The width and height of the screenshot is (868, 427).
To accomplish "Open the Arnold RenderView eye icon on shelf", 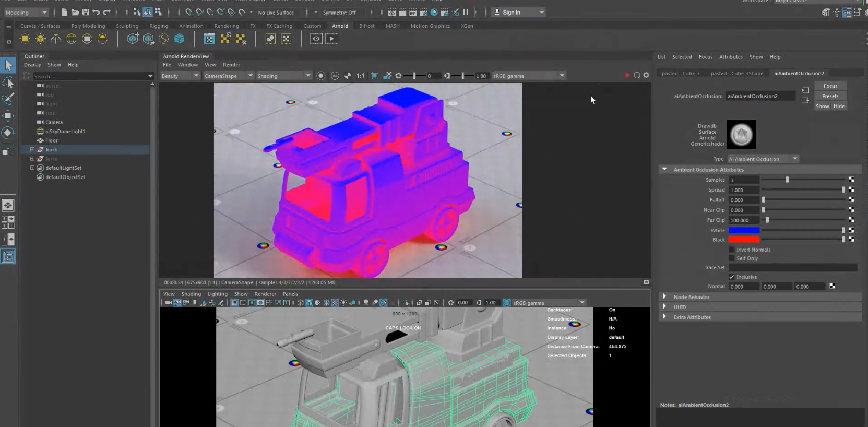I will 316,39.
